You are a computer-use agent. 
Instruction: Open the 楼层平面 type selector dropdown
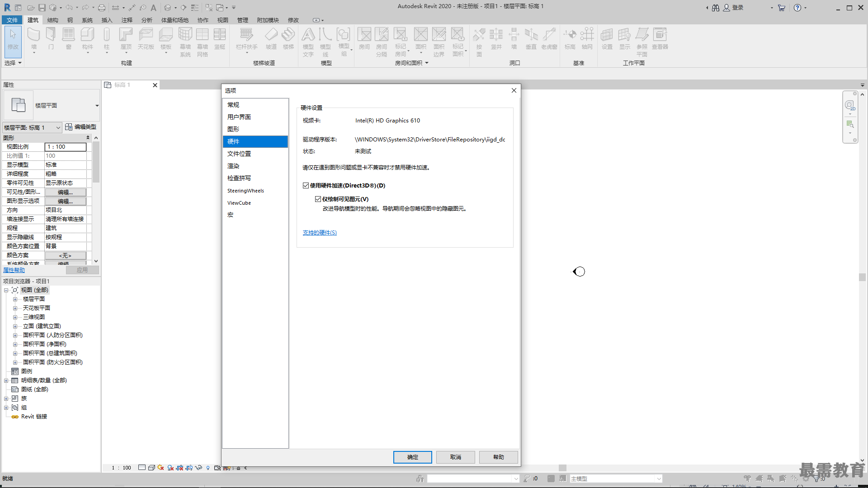tap(97, 106)
